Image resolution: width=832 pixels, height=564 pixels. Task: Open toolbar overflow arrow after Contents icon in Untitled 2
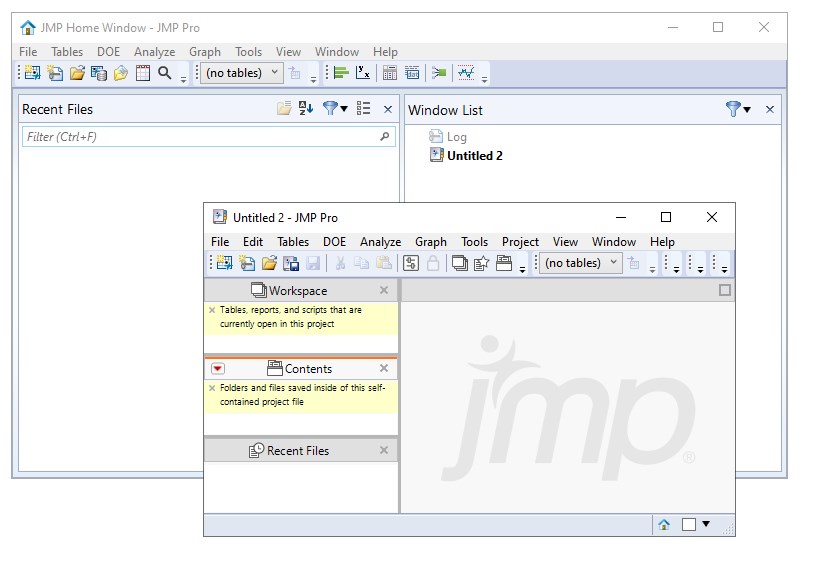coord(522,269)
